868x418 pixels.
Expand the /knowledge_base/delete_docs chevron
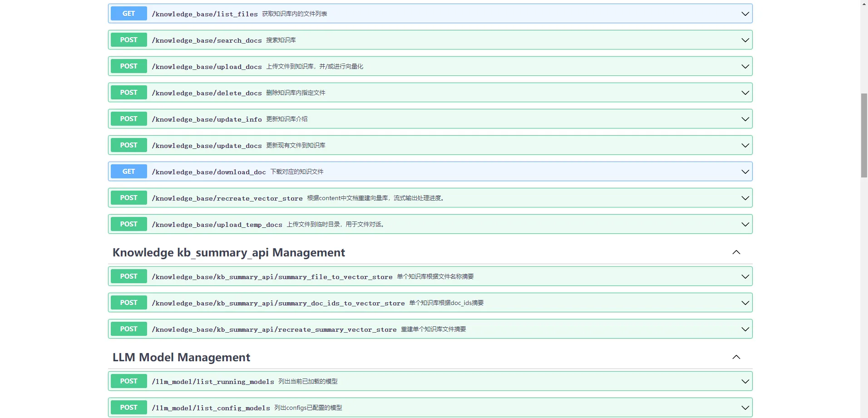745,93
